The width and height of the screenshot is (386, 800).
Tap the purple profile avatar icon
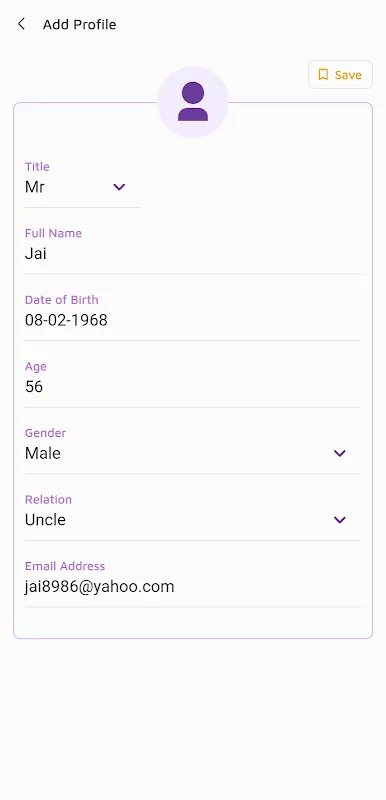(193, 102)
